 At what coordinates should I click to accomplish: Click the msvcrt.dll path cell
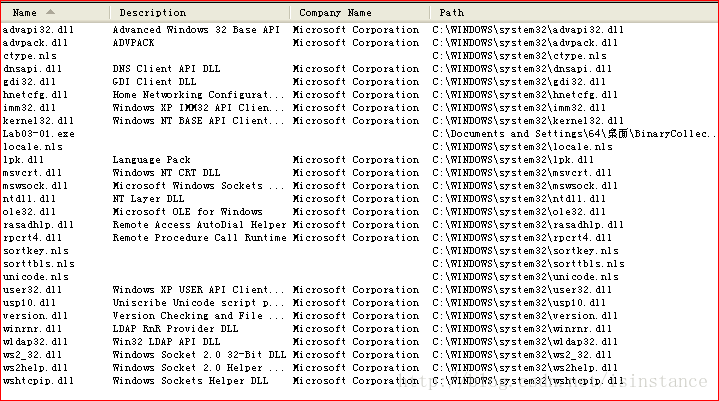[x=521, y=173]
